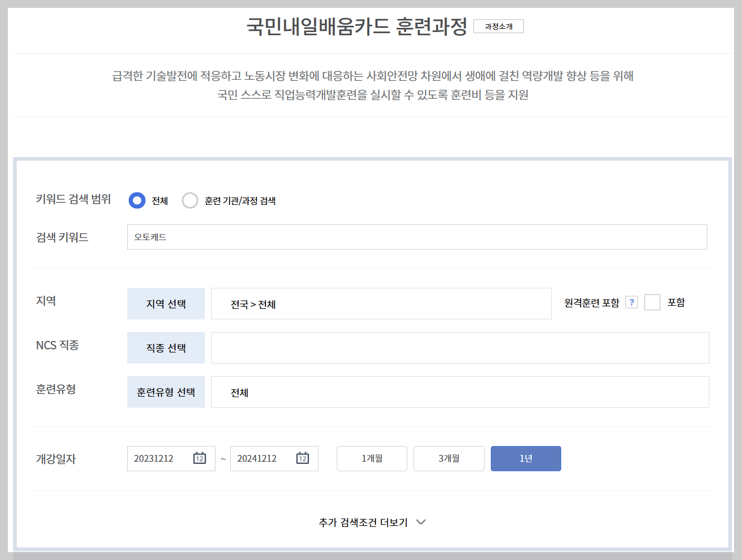Image resolution: width=742 pixels, height=560 pixels.
Task: Click the question mark help icon for 원격훈련 포함
Action: point(632,303)
